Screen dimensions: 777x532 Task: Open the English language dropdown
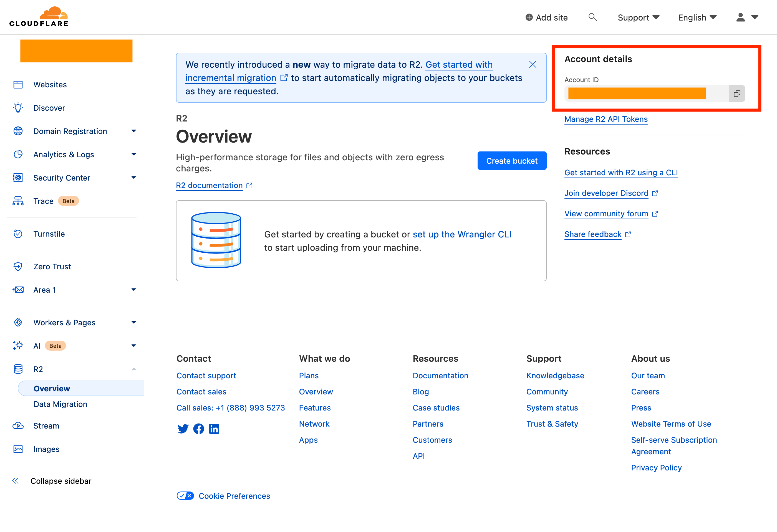(697, 17)
